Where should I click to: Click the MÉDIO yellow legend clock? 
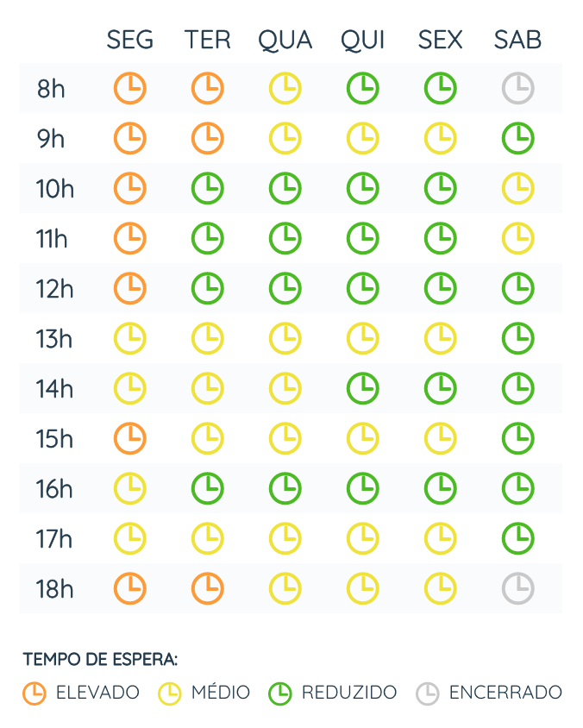[x=170, y=693]
